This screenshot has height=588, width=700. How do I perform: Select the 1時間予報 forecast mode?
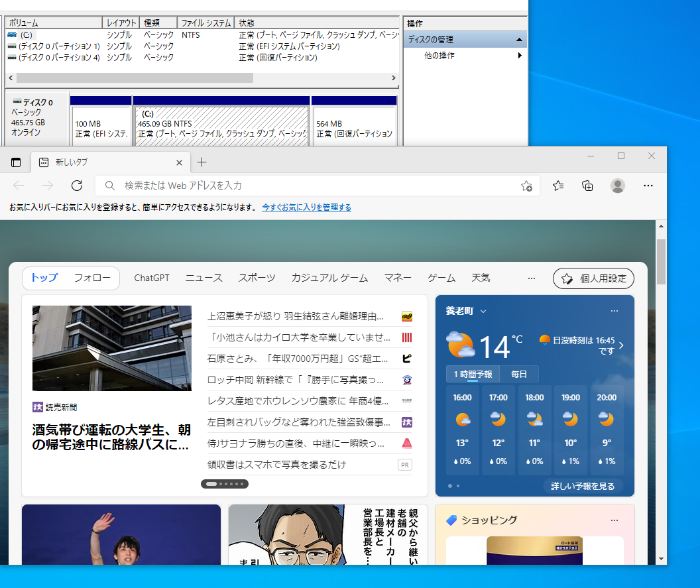[472, 374]
